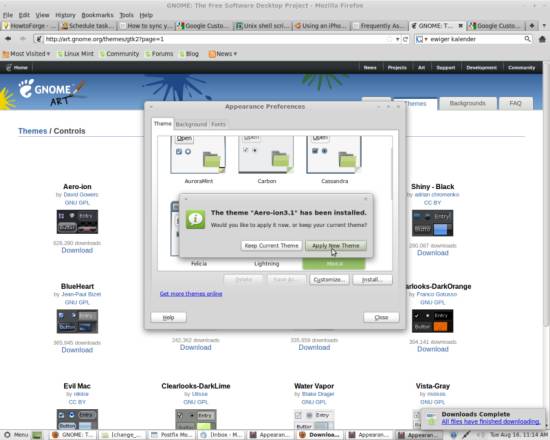Download the Shiny - Black theme

click(x=432, y=253)
